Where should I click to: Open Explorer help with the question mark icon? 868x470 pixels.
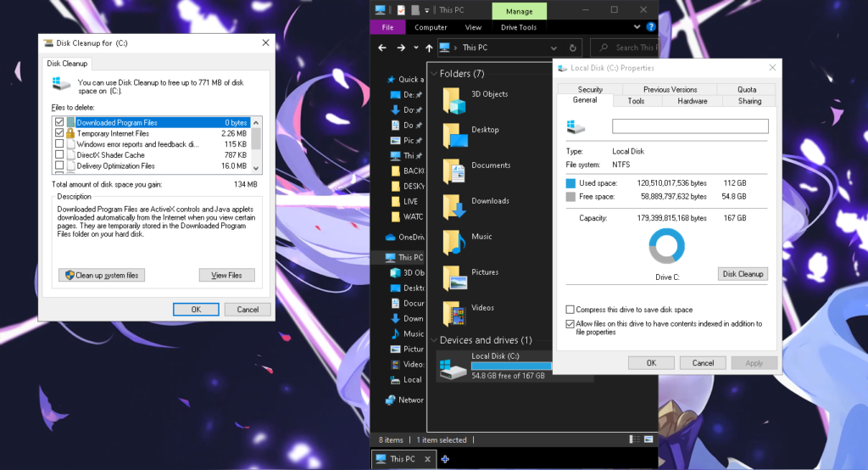click(x=650, y=27)
